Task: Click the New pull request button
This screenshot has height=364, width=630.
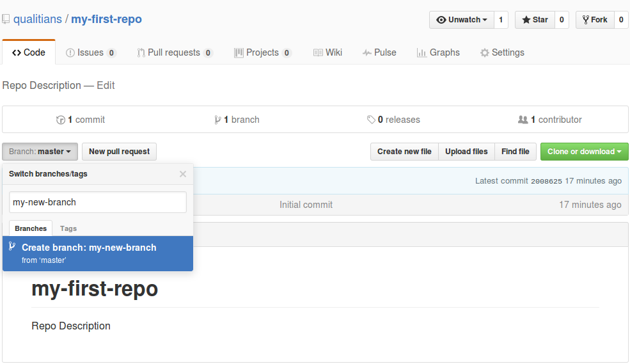Action: pos(120,152)
